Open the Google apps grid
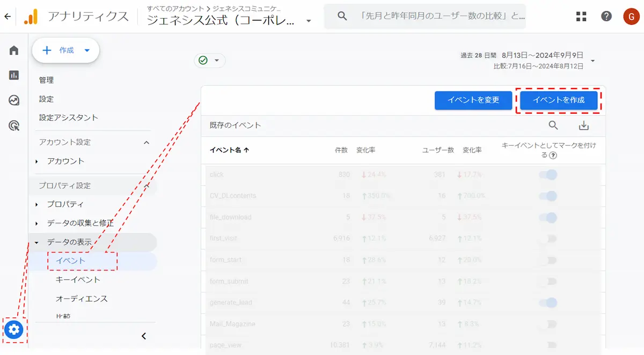 [x=581, y=16]
